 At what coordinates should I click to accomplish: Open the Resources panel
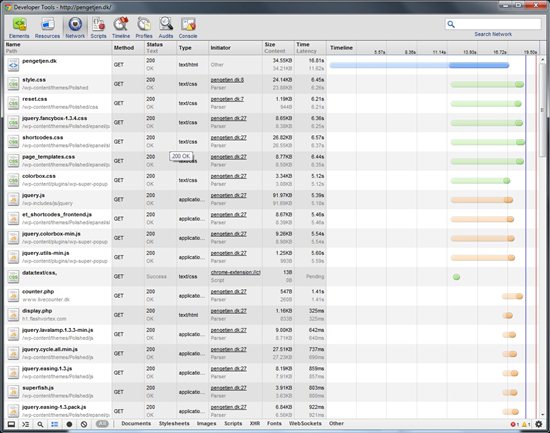click(47, 28)
